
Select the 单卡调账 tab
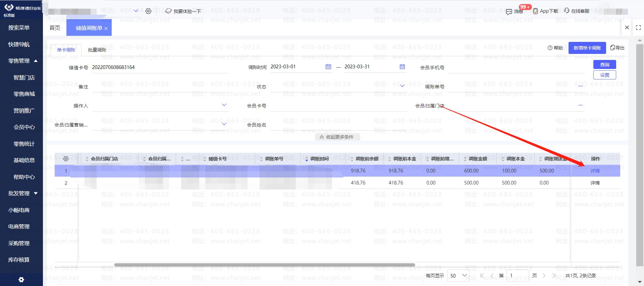pyautogui.click(x=66, y=50)
